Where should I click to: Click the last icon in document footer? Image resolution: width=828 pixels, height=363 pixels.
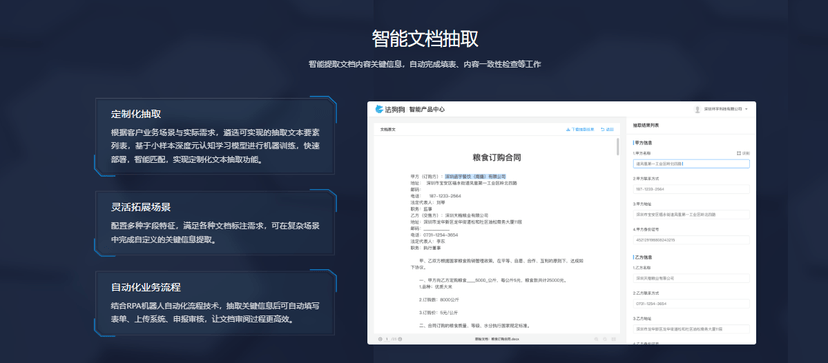pyautogui.click(x=613, y=339)
